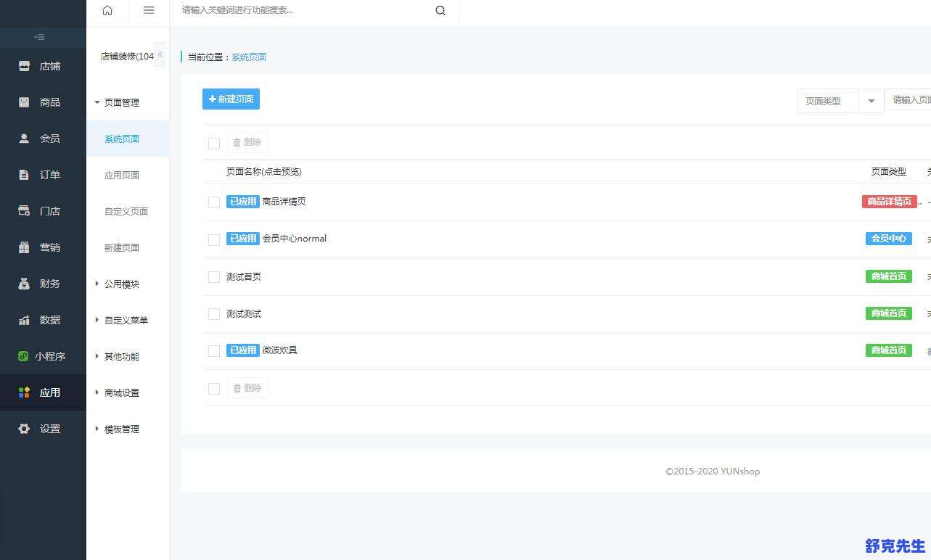This screenshot has height=560, width=931.
Task: Check the box for 商品详情页 row
Action: pyautogui.click(x=214, y=202)
